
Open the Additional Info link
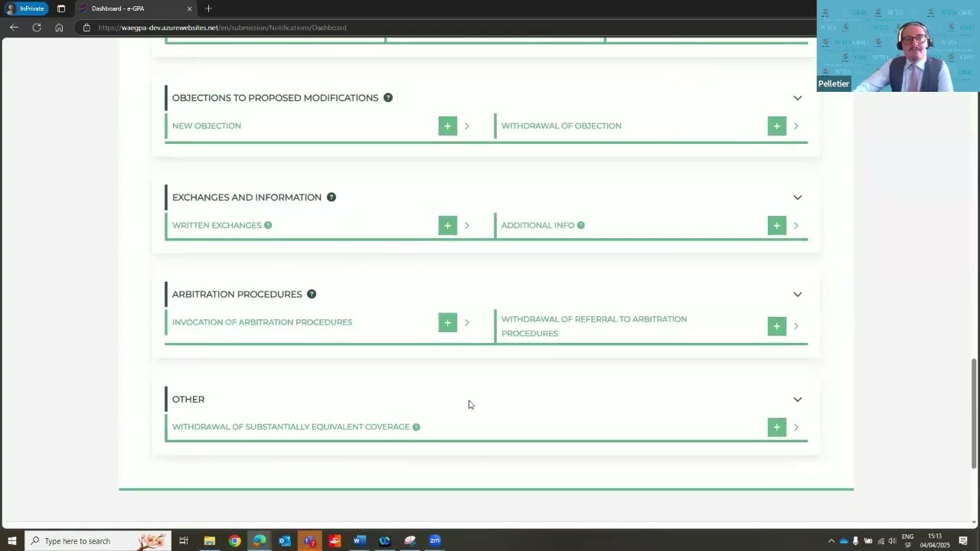pos(537,225)
